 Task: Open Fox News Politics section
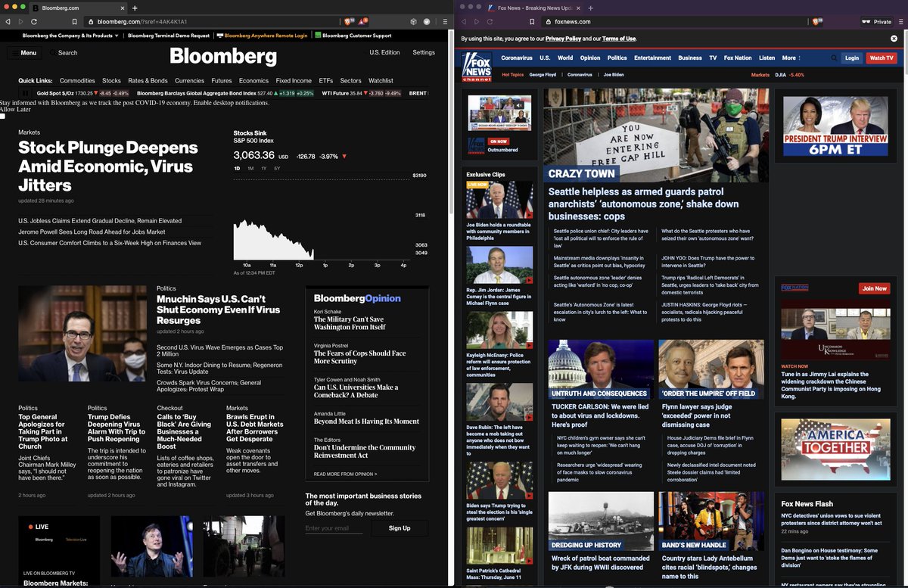[x=617, y=58]
